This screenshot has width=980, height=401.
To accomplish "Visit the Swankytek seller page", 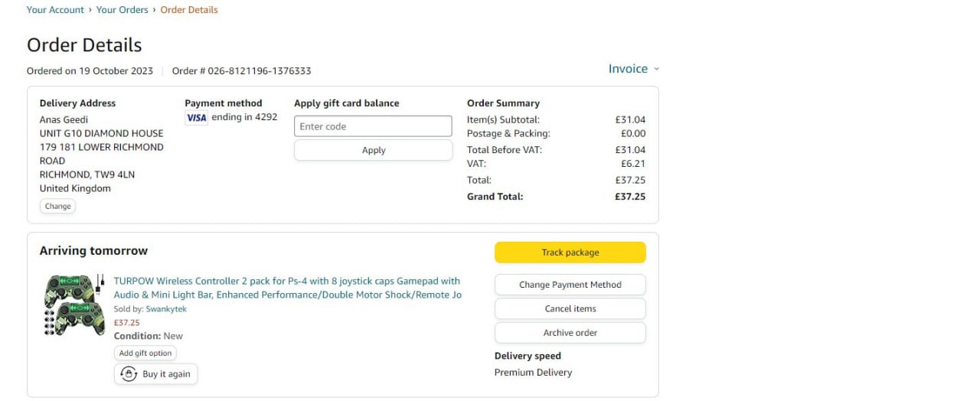I will click(166, 309).
